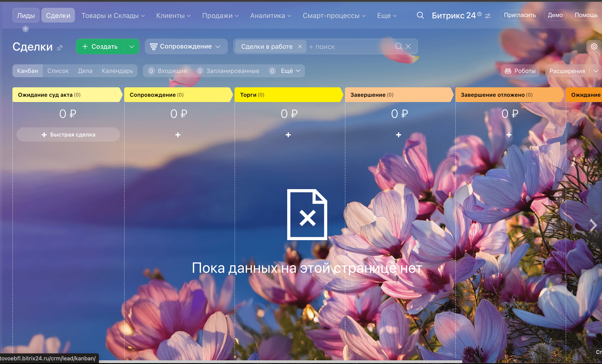Open the Роботы button
This screenshot has width=602, height=364.
pos(520,71)
